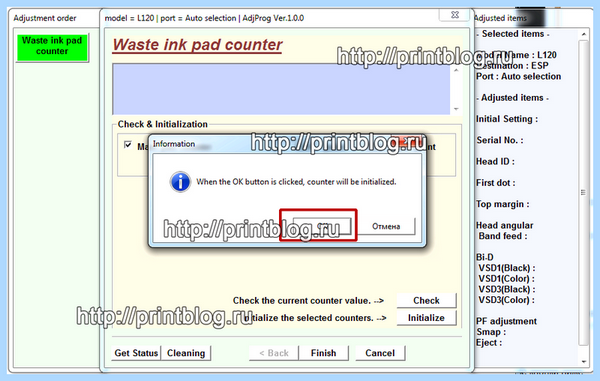Click the blue information icon in the dialog

pyautogui.click(x=180, y=182)
